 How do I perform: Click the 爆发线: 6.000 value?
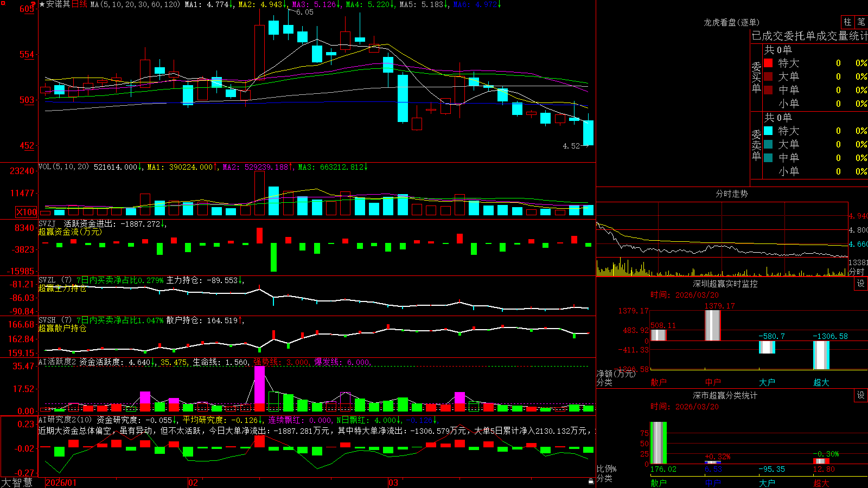(x=342, y=362)
